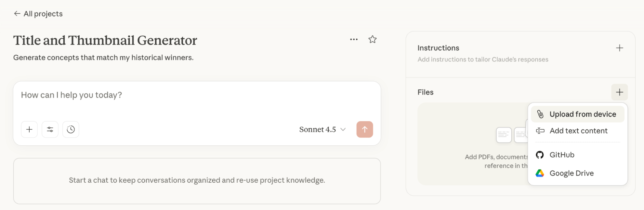Click the plus to add project Instructions

tap(619, 48)
